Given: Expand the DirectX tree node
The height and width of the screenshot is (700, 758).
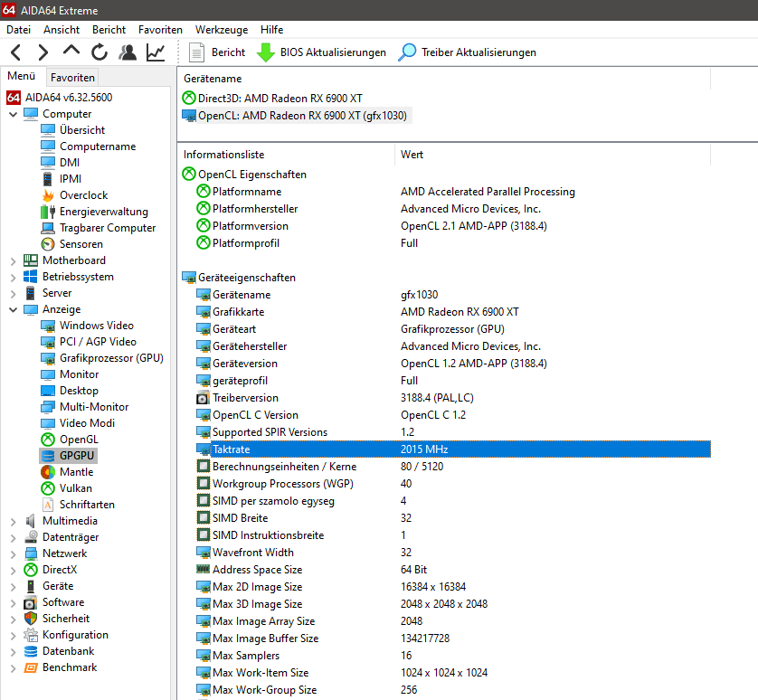Looking at the screenshot, I should point(13,571).
